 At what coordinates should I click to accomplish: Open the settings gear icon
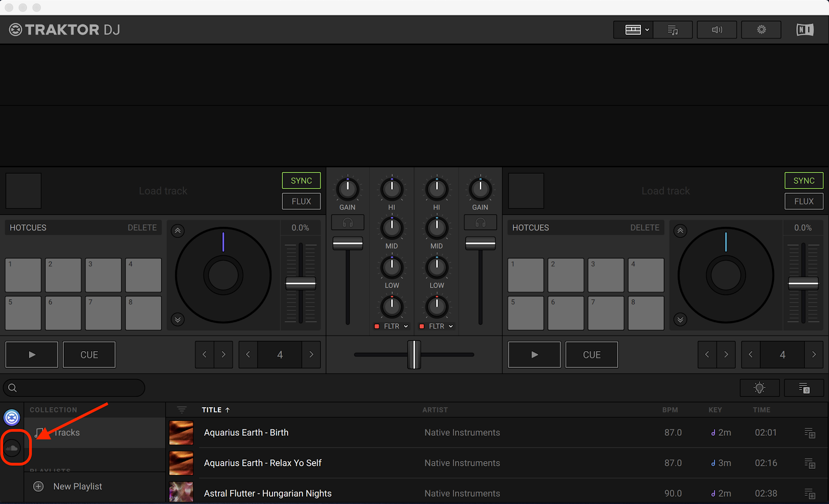pyautogui.click(x=761, y=30)
